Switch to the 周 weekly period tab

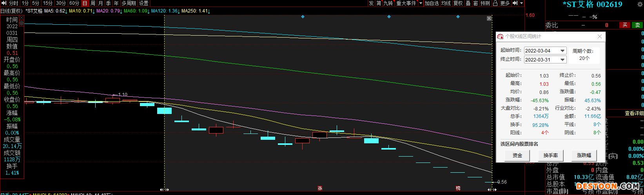pos(93,3)
